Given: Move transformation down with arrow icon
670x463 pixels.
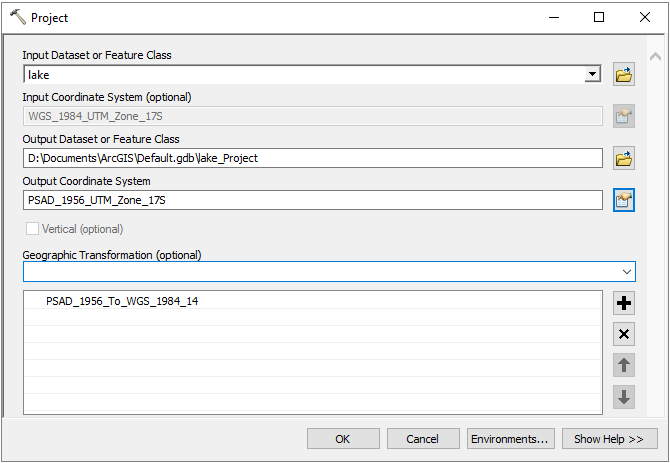Looking at the screenshot, I should pos(624,397).
